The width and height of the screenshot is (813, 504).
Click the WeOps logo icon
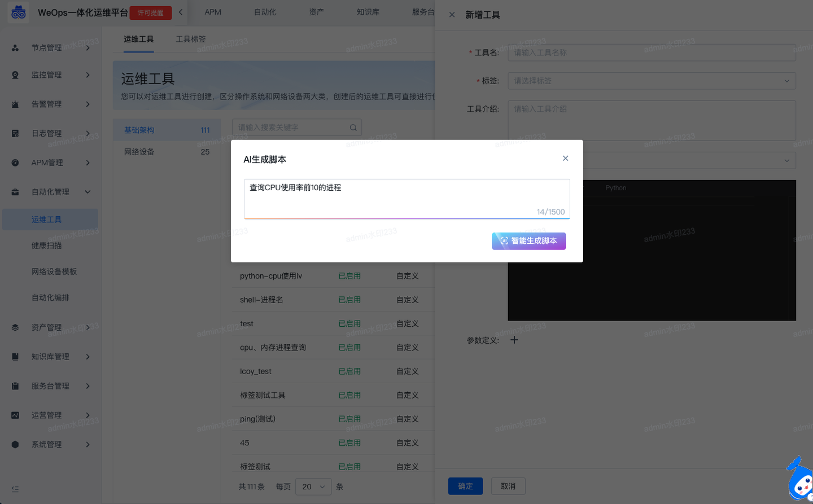click(x=17, y=12)
